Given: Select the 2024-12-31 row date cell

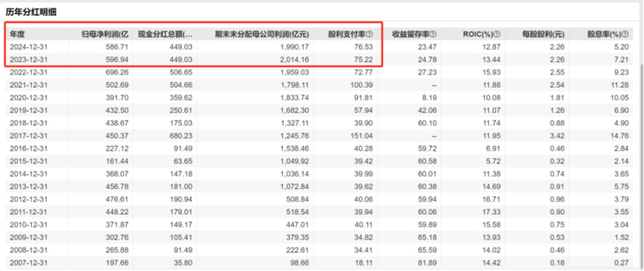Looking at the screenshot, I should (29, 47).
